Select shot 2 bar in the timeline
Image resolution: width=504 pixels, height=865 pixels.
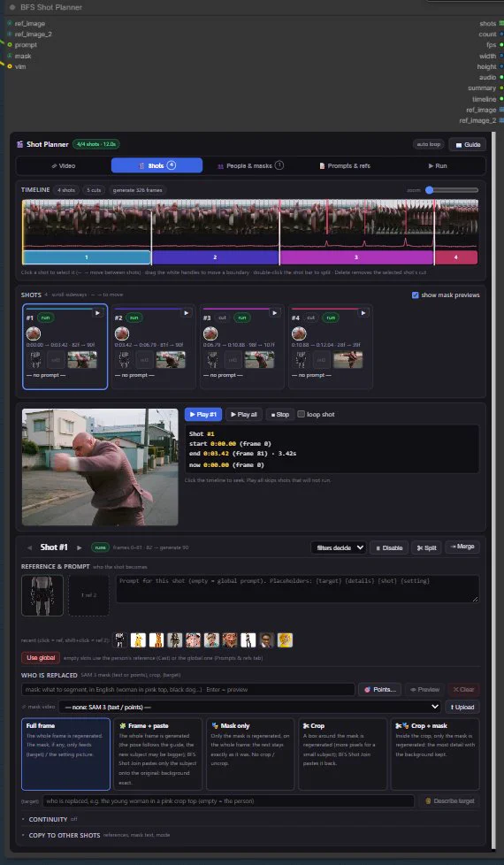point(215,257)
